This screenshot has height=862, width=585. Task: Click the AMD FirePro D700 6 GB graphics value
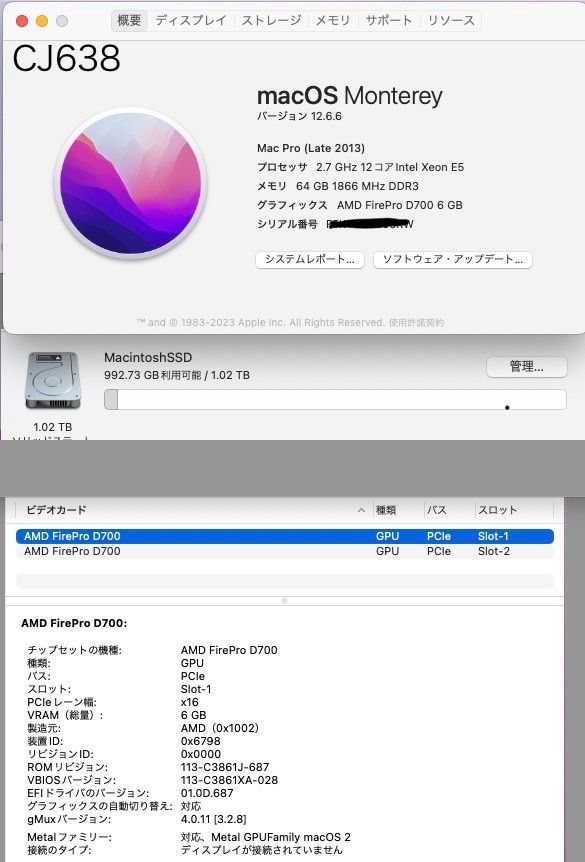(x=400, y=205)
